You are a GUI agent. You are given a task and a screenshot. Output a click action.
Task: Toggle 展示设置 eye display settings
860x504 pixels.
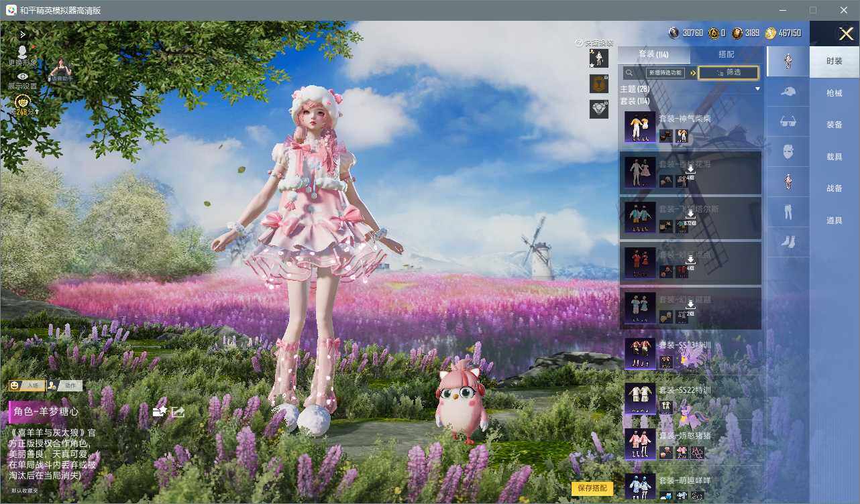[x=23, y=80]
